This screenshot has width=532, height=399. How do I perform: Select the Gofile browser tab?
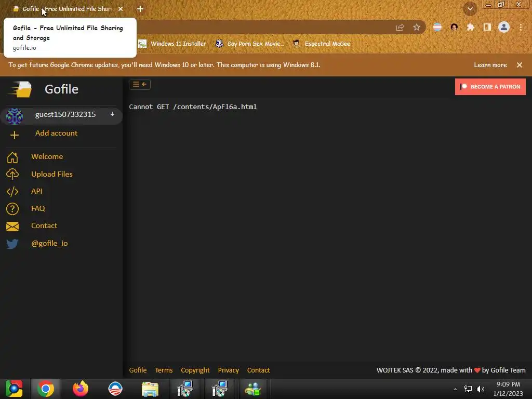68,9
